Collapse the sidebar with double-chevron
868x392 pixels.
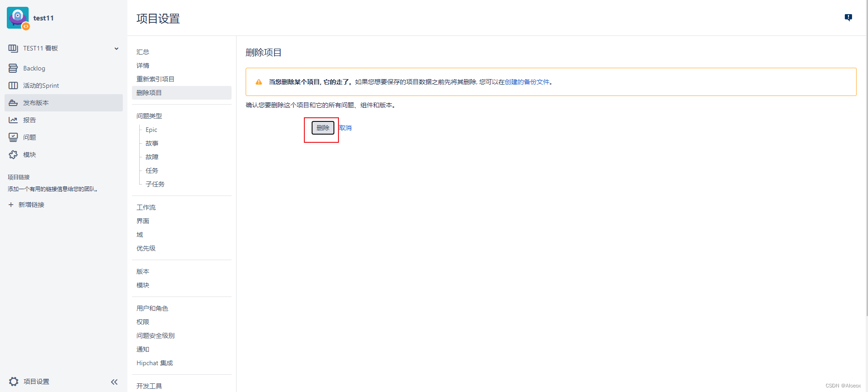pyautogui.click(x=114, y=382)
